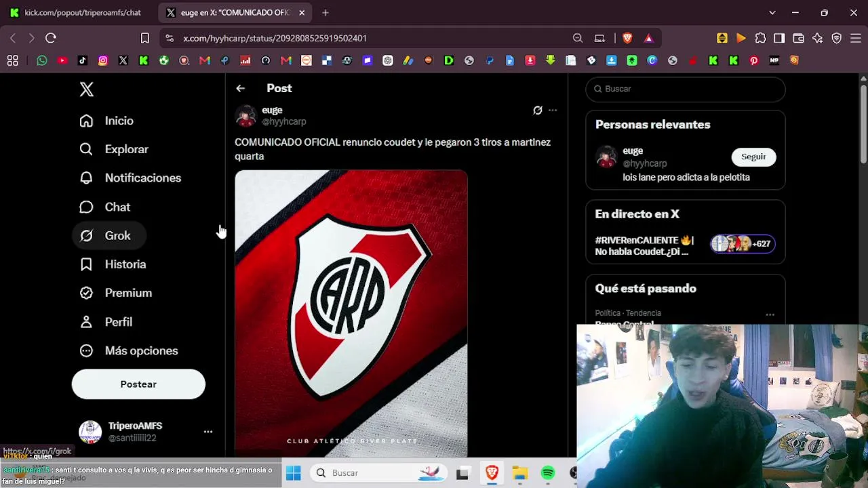
Task: Open the post's more options dots
Action: tap(553, 110)
